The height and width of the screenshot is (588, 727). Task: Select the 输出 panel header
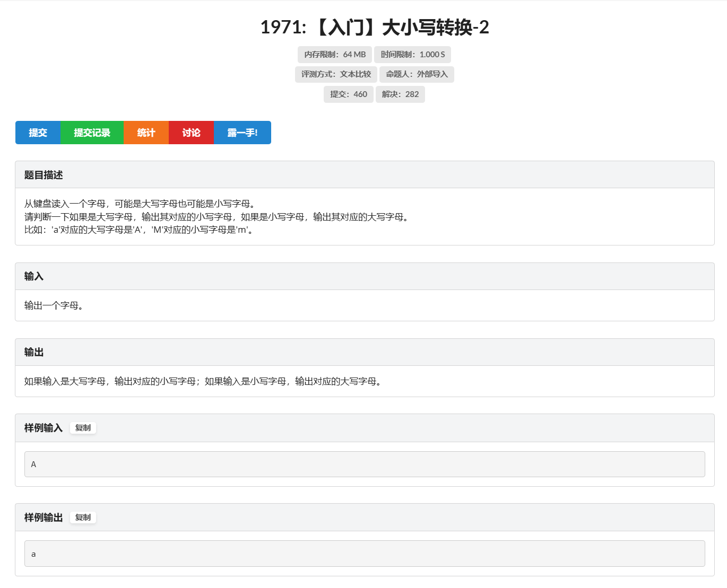[x=33, y=352]
